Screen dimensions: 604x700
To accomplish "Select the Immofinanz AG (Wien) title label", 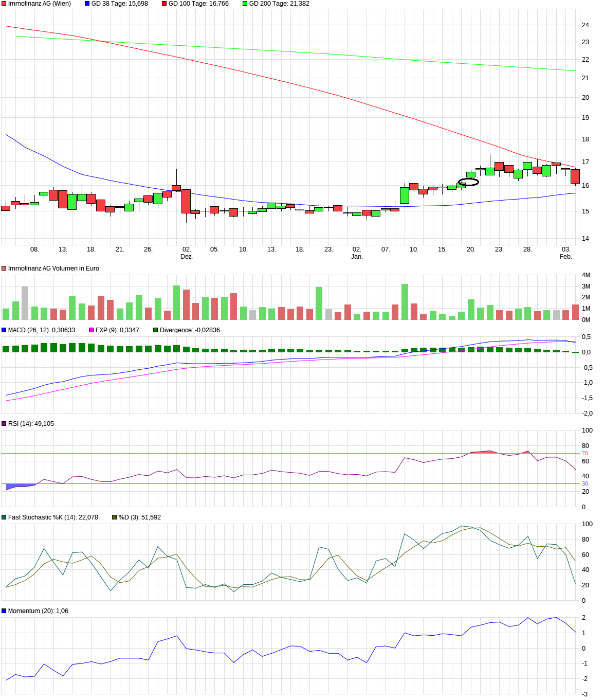I will pos(40,4).
